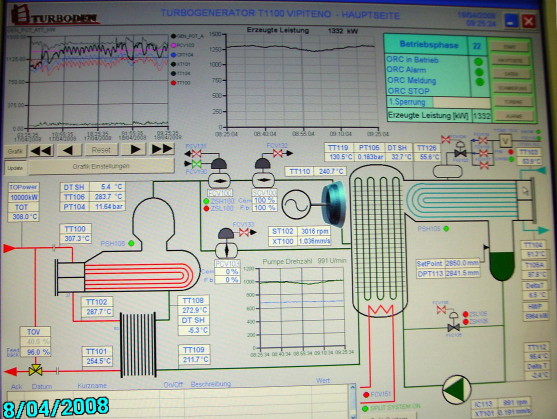557x419 pixels.
Task: Click the V vacuum pump box
Action: click(505, 141)
